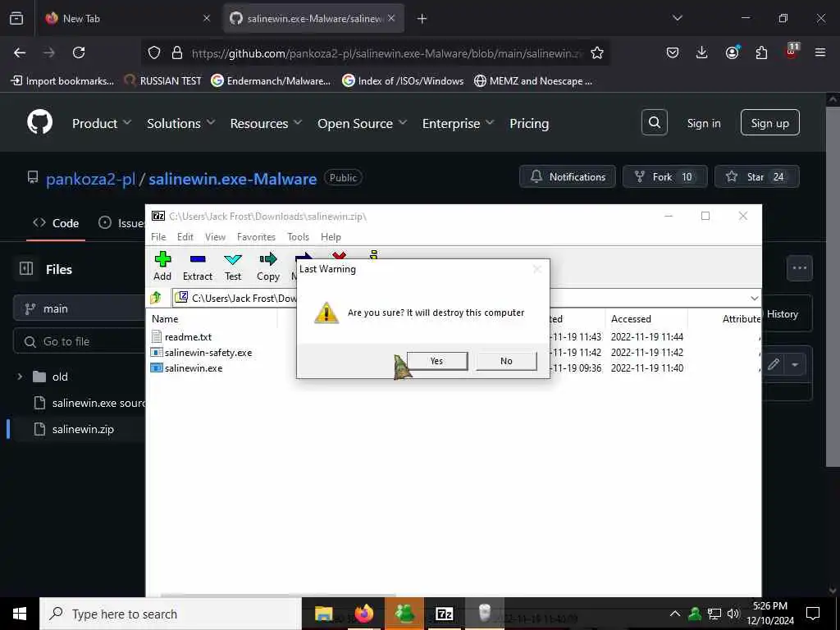
Task: Open the Enterprise dropdown menu
Action: (458, 123)
